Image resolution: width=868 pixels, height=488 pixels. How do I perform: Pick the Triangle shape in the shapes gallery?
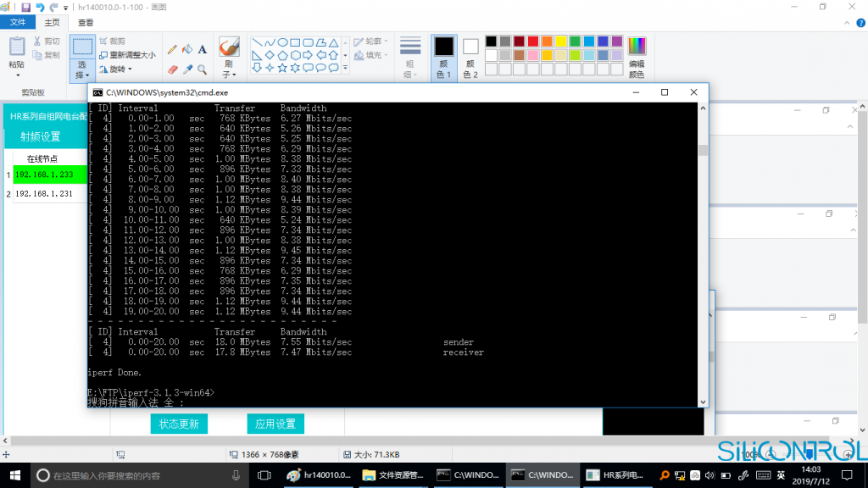[x=334, y=42]
